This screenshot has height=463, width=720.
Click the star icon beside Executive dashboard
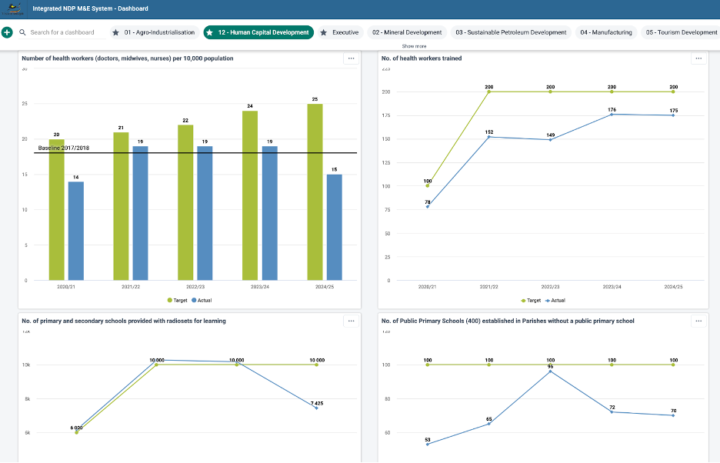click(323, 32)
